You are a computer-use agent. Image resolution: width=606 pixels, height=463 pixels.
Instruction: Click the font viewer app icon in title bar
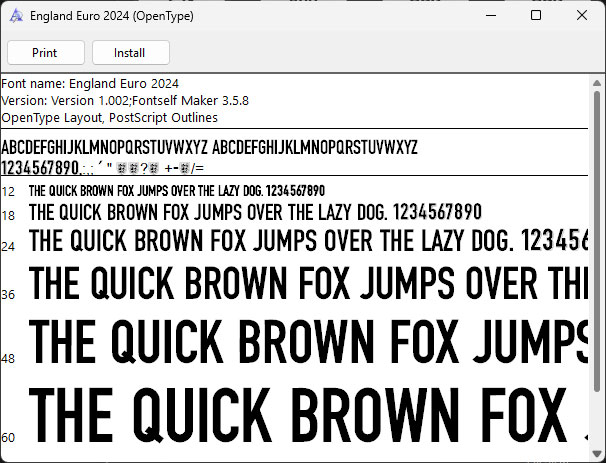click(x=16, y=16)
